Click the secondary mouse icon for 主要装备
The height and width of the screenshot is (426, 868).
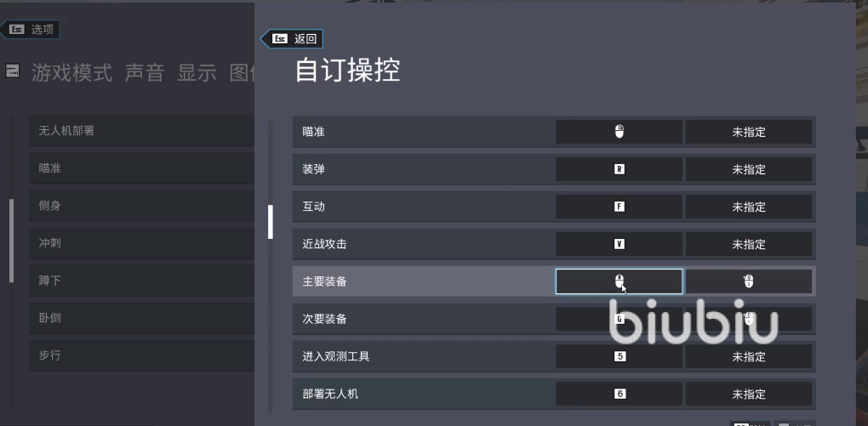(x=749, y=281)
